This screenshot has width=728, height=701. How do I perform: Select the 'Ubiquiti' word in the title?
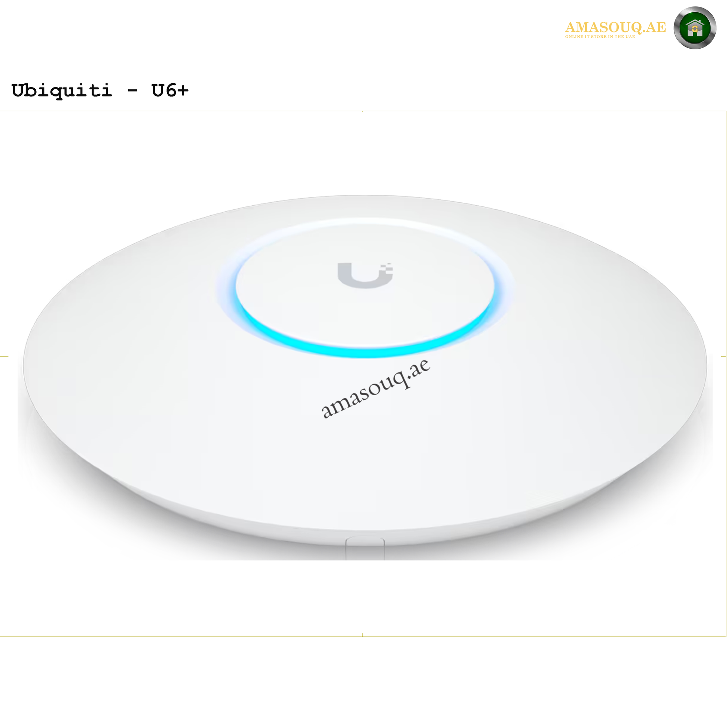tap(62, 91)
